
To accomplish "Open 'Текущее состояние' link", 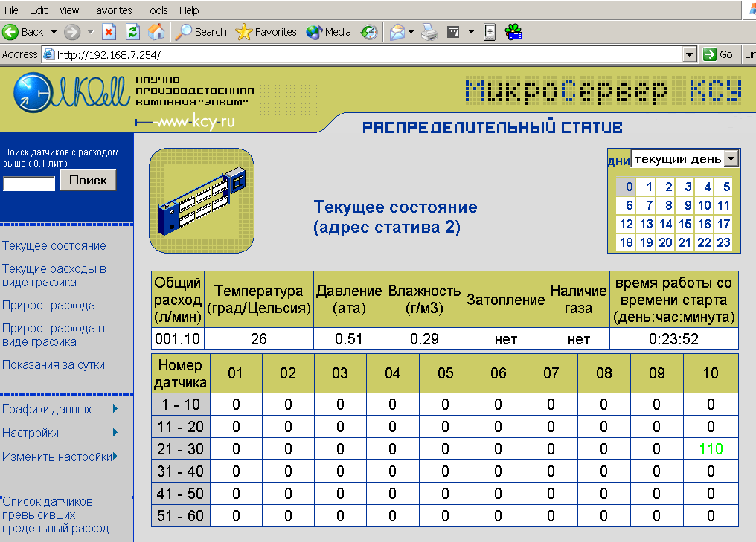I will (x=54, y=245).
